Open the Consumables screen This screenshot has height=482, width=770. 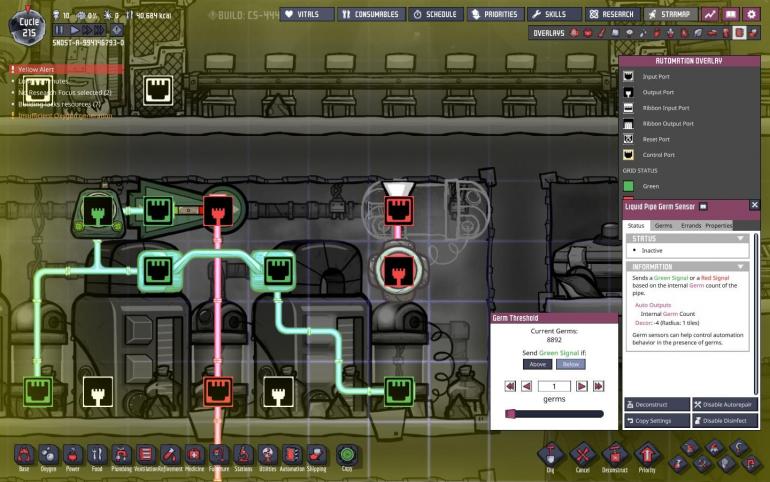tap(371, 15)
